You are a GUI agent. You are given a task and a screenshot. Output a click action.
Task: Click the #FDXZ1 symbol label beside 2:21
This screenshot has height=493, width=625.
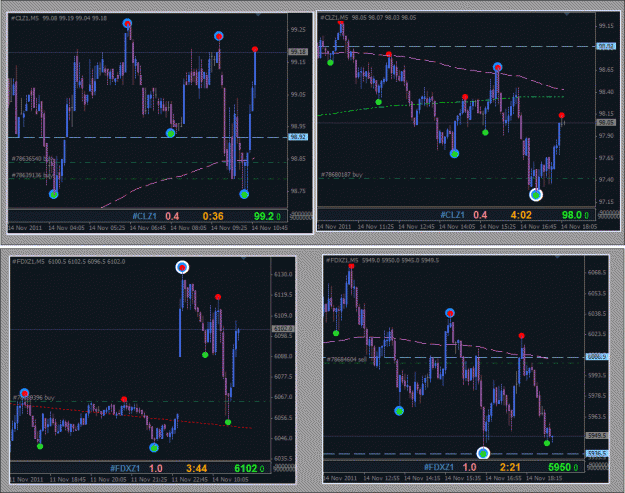click(439, 467)
